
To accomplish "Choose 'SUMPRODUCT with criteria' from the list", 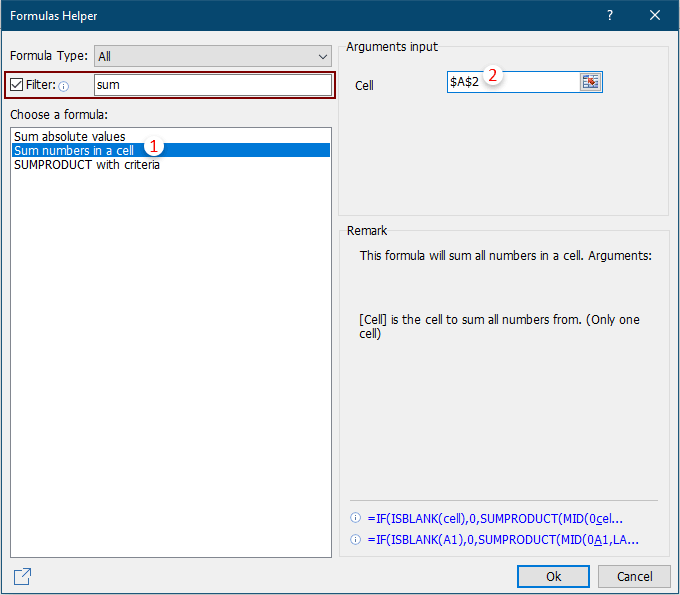I will pyautogui.click(x=87, y=164).
